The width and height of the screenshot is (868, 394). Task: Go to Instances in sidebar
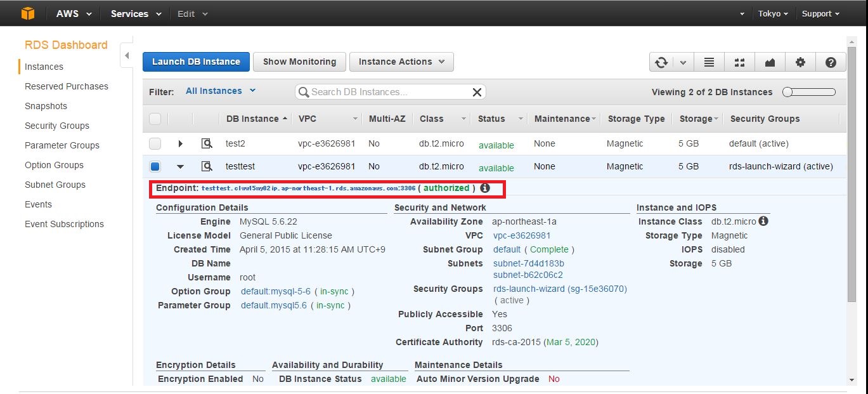44,67
